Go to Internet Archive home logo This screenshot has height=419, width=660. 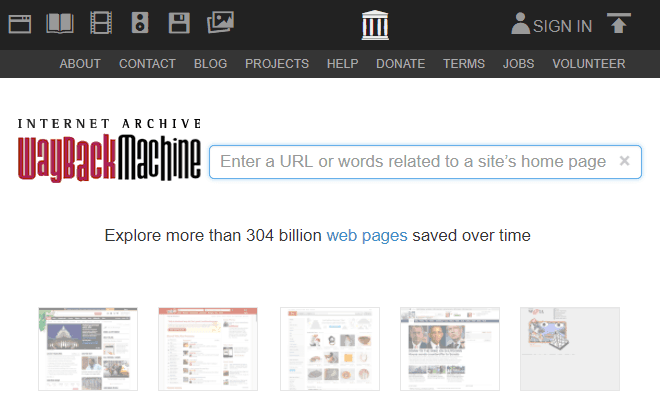coord(376,24)
